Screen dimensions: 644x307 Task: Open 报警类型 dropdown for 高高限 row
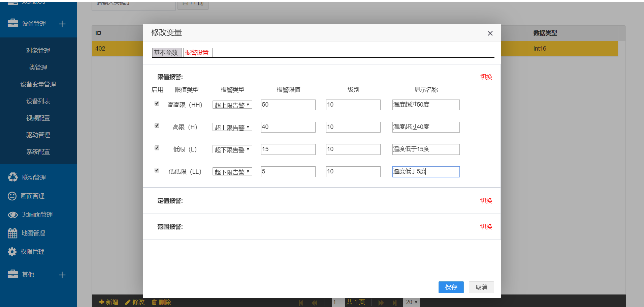(x=232, y=105)
